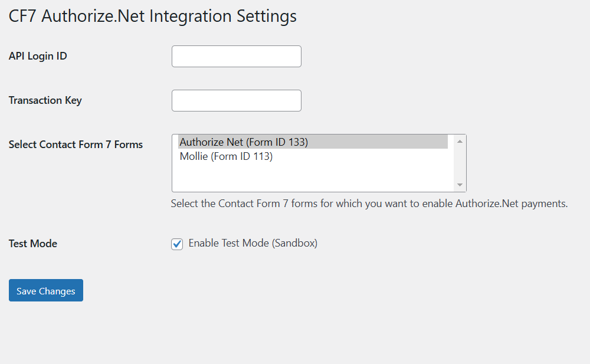This screenshot has height=364, width=590.
Task: Click the "Select Contact Form 7 Forms" label
Action: pyautogui.click(x=76, y=145)
